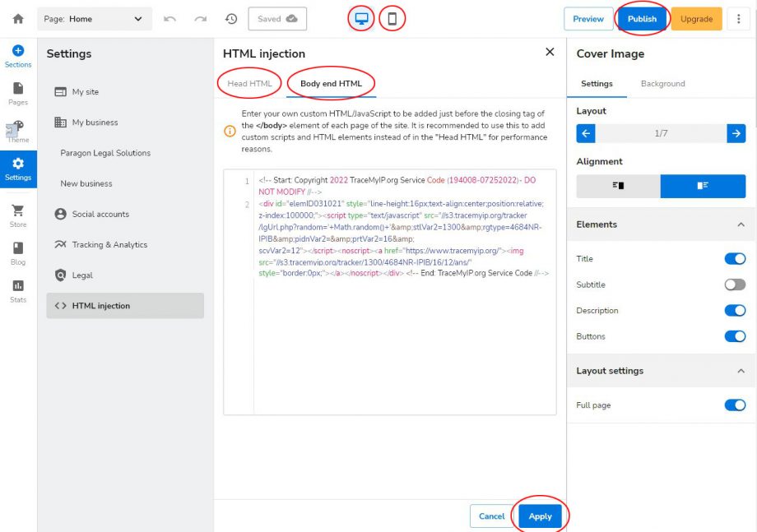Disable the Title element toggle
This screenshot has width=757, height=532.
point(733,258)
